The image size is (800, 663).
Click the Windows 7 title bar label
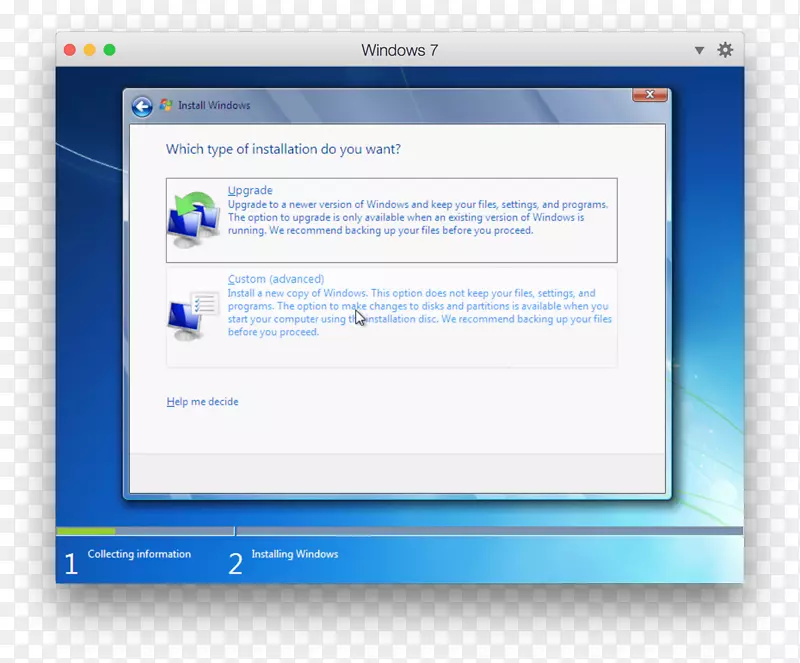tap(400, 49)
